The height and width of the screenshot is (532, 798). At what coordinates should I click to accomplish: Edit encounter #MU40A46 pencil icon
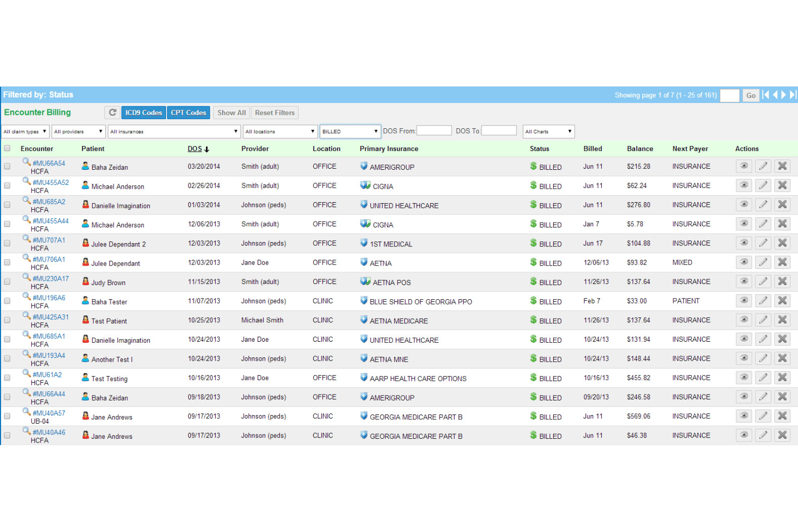click(763, 435)
